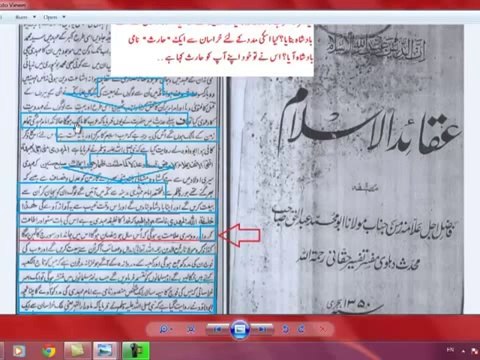This screenshot has height=360, width=480.
Task: Click the displayed Urdu book scan image
Action: pos(240,169)
